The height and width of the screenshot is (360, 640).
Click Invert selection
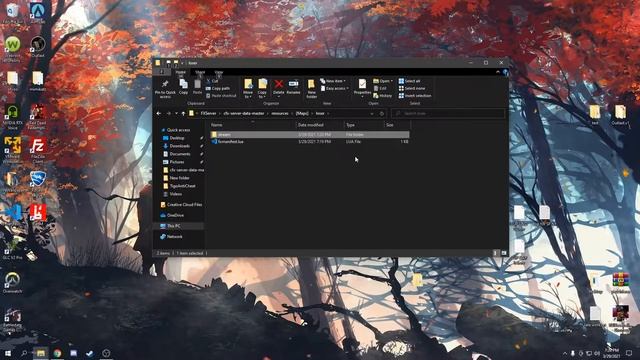coord(415,96)
